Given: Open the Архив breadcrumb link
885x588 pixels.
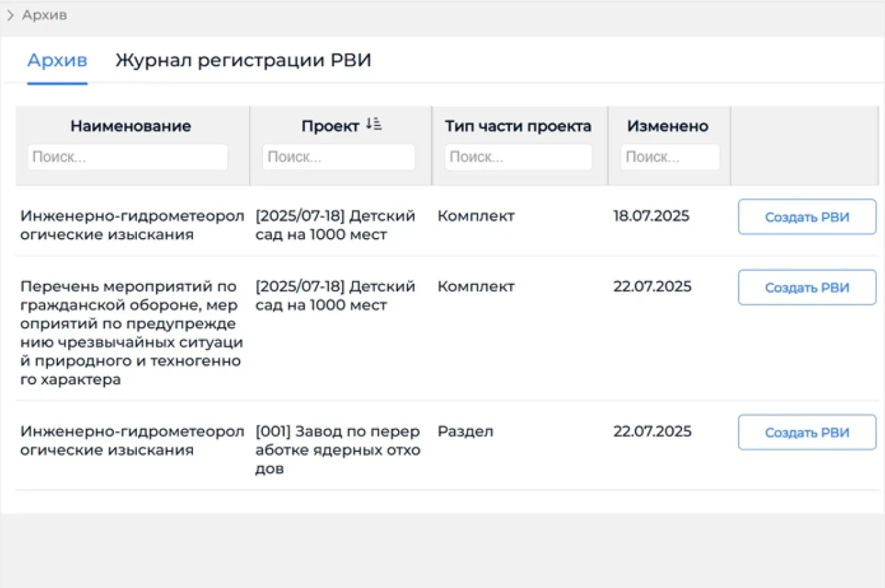Looking at the screenshot, I should coord(44,14).
